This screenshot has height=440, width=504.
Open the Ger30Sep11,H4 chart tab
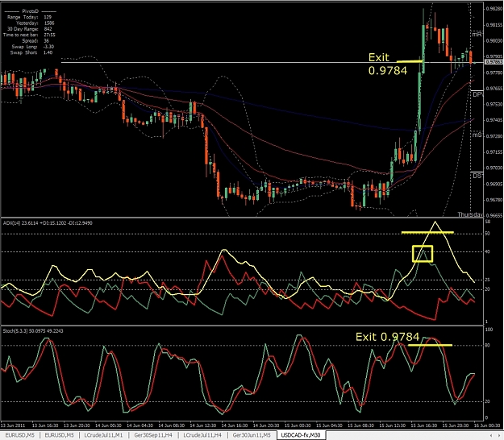(x=153, y=435)
